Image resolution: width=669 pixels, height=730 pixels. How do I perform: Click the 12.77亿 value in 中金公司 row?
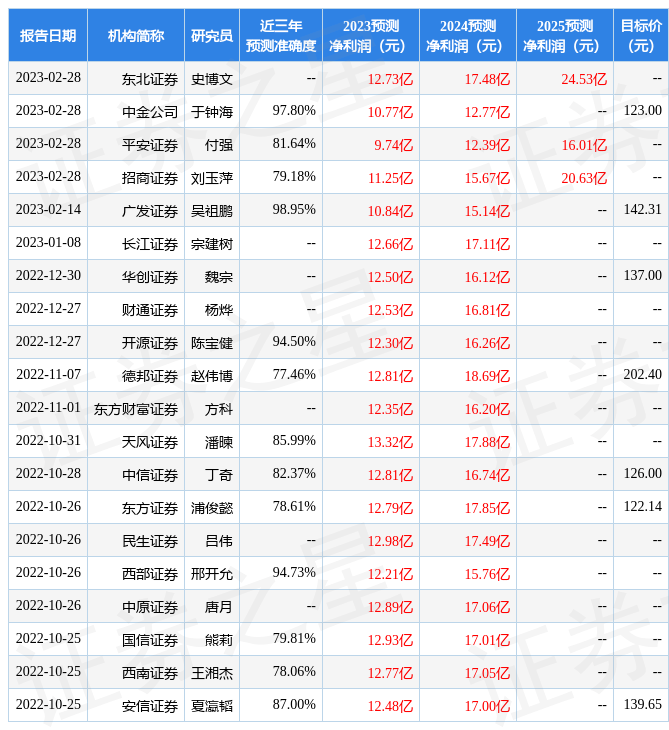[487, 112]
